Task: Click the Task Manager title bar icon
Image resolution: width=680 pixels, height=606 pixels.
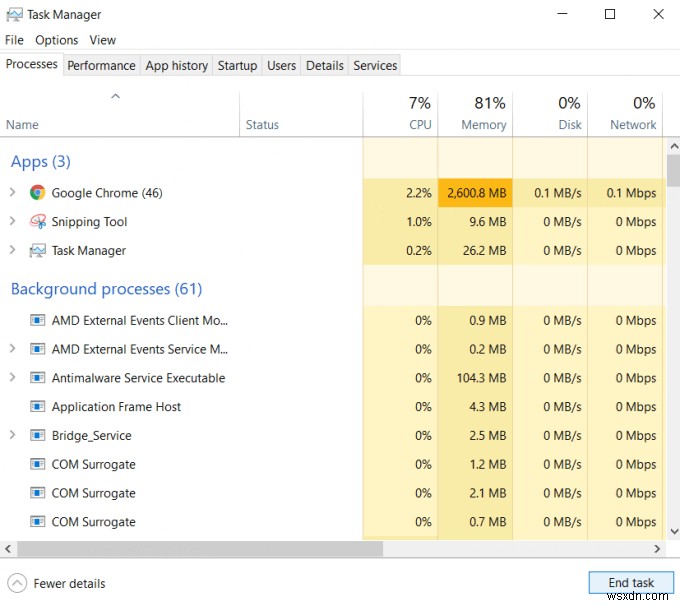Action: tap(14, 14)
